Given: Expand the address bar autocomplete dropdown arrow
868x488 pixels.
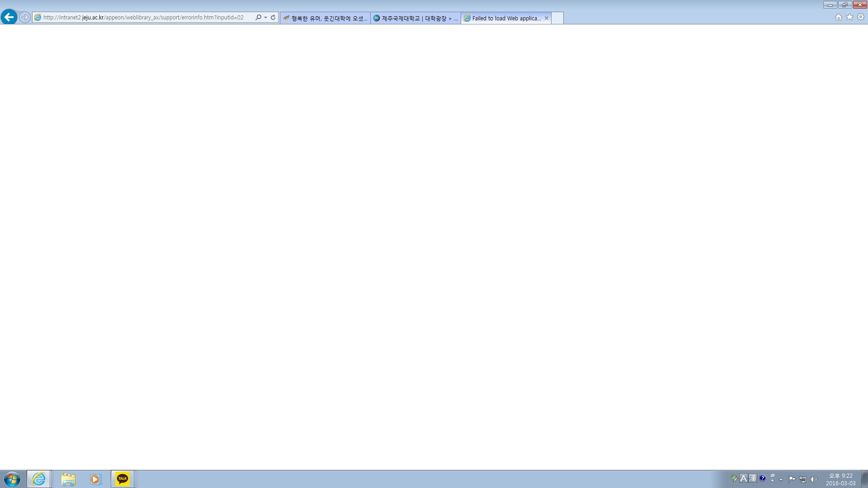Looking at the screenshot, I should coord(266,17).
